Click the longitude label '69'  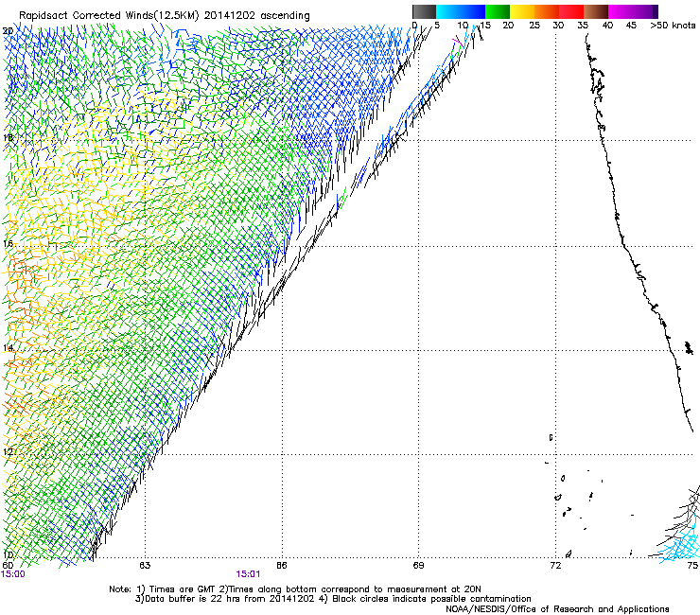[x=418, y=566]
